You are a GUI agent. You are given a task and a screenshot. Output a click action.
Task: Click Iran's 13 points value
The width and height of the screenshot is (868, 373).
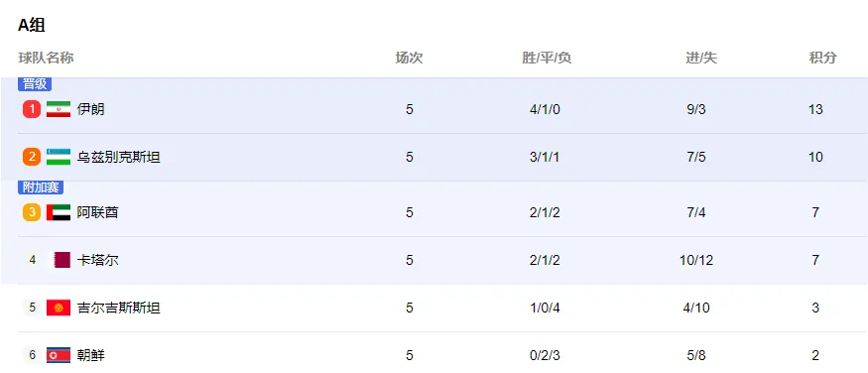pos(815,109)
